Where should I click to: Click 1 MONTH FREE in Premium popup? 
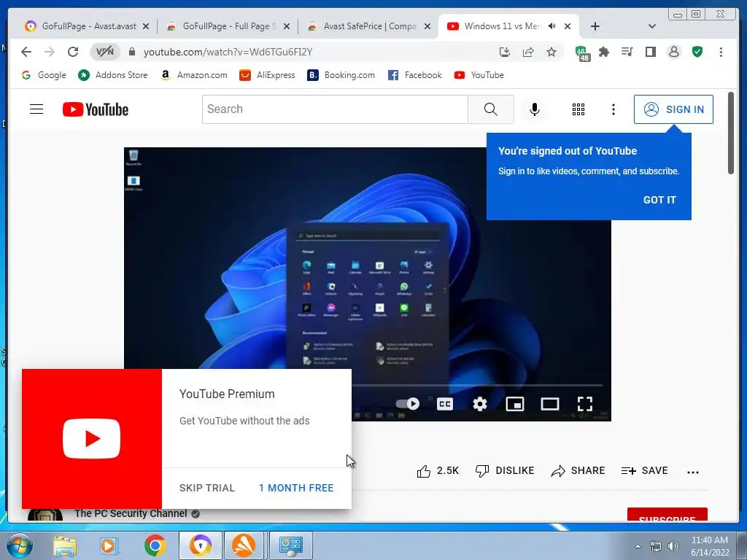tap(296, 488)
